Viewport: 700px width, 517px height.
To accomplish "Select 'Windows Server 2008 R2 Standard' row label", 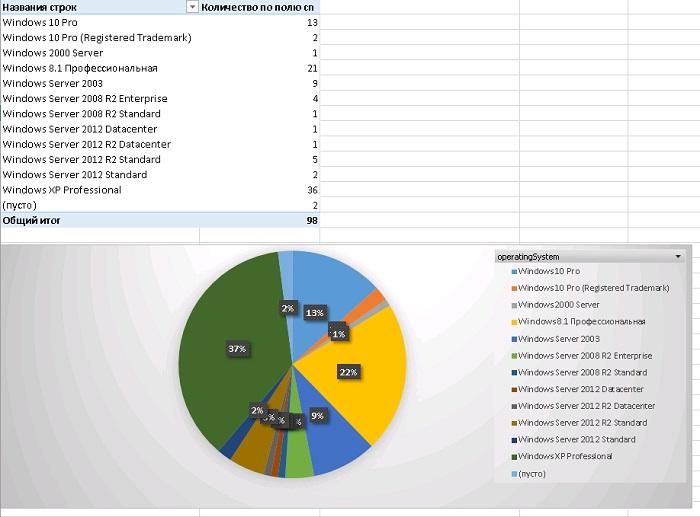I will point(81,114).
